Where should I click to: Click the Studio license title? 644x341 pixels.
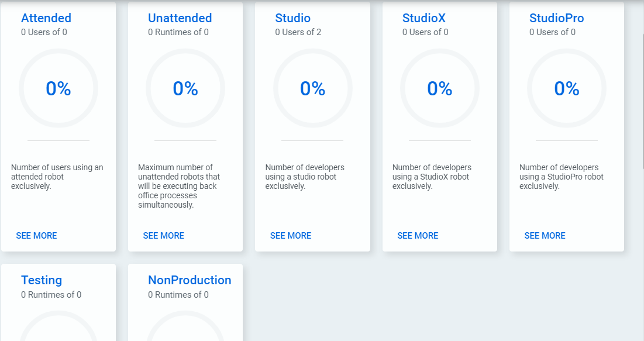coord(293,18)
